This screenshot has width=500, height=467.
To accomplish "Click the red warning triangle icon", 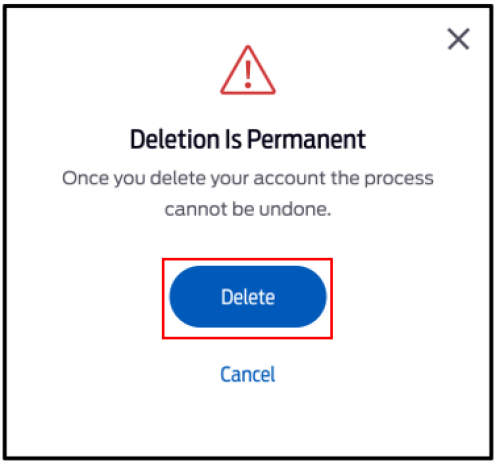I will 248,70.
